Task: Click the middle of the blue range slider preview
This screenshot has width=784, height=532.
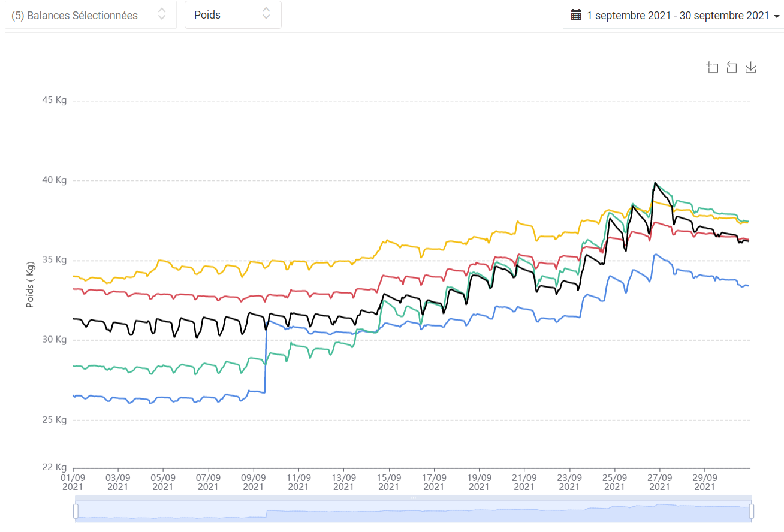Action: (414, 511)
